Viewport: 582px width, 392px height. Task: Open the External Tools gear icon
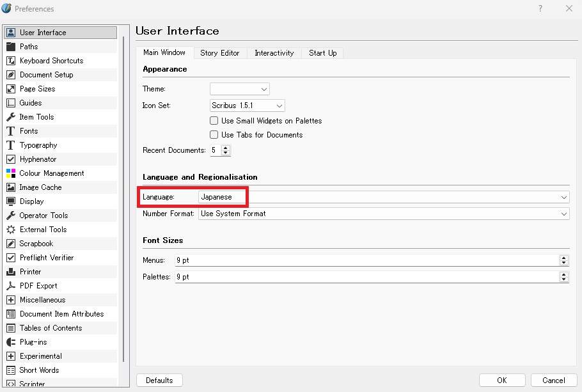pyautogui.click(x=11, y=230)
